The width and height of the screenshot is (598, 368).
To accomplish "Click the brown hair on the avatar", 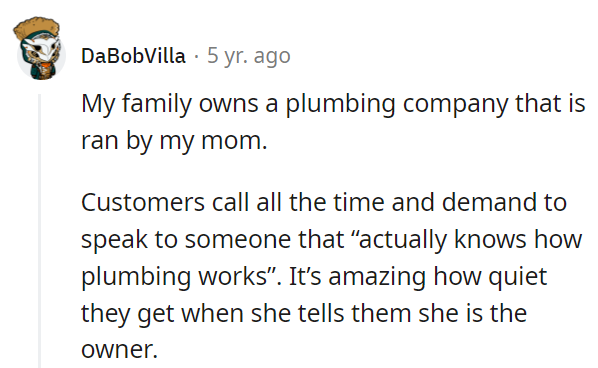I will [37, 26].
